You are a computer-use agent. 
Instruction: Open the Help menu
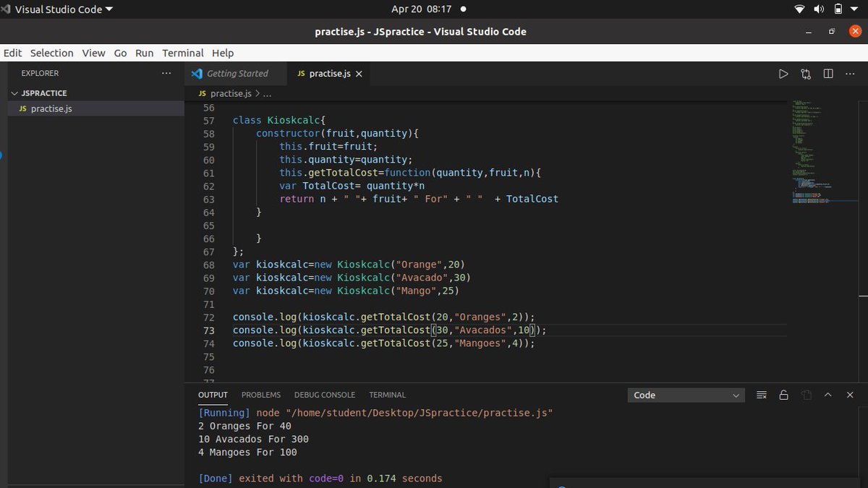tap(223, 53)
